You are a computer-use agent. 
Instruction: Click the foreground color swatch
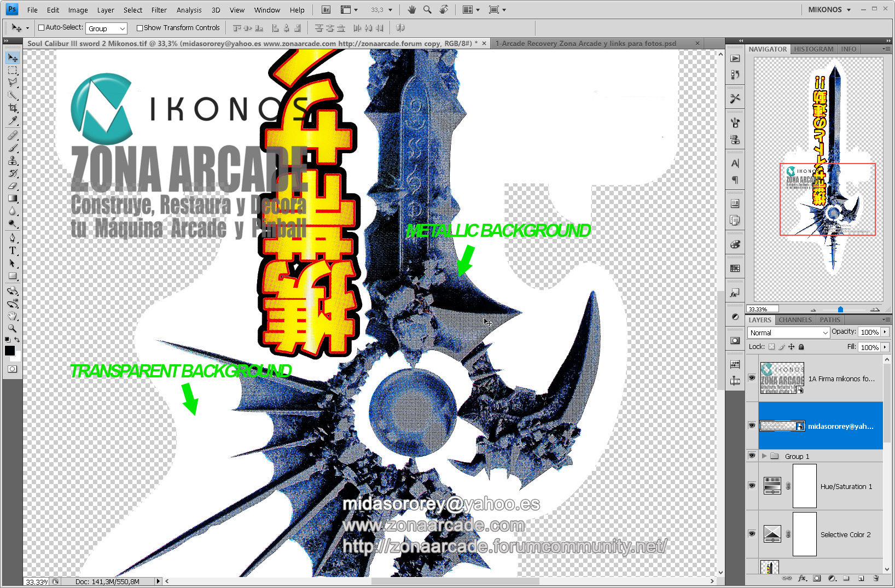(x=9, y=350)
